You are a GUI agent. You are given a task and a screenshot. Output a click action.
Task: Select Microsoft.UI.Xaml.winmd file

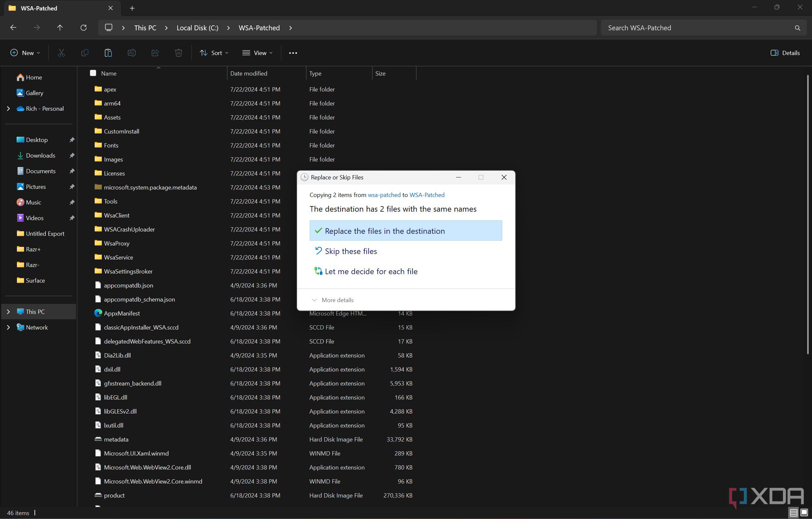(131, 453)
